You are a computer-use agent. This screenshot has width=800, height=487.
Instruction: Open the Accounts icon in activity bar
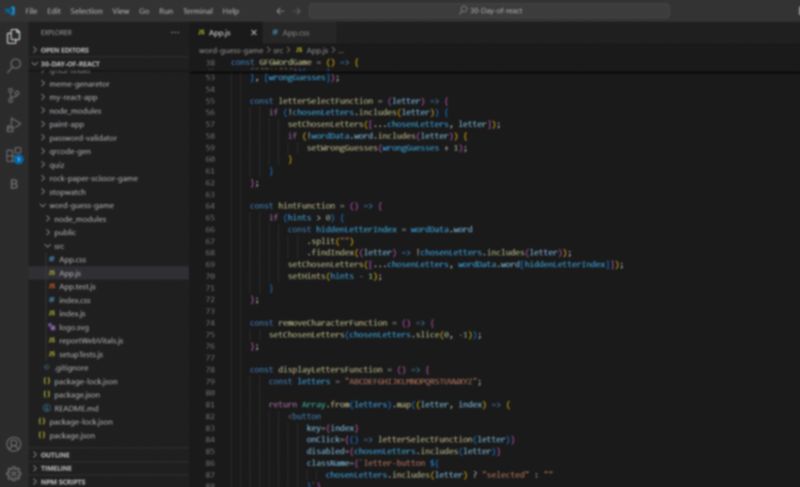(14, 444)
